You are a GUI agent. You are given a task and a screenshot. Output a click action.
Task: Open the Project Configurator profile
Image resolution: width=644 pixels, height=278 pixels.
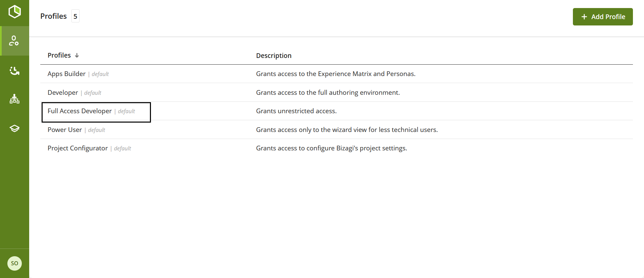tap(77, 148)
